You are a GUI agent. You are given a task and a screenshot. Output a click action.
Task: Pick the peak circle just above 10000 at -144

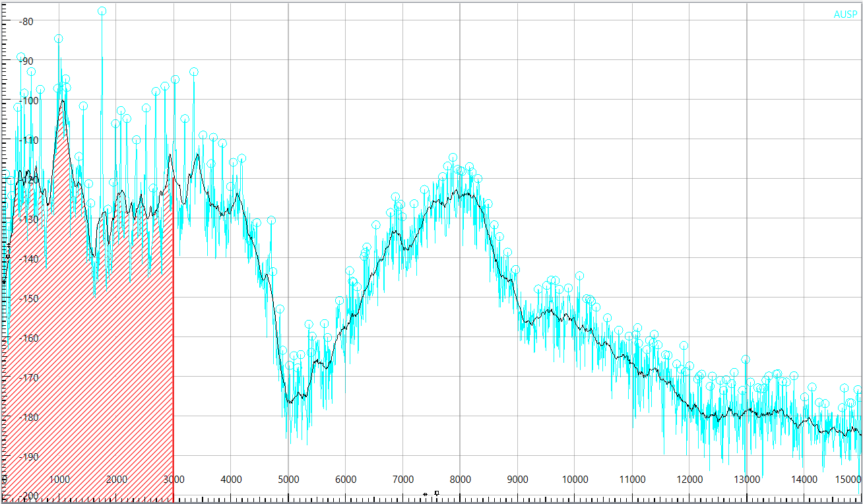[579, 276]
